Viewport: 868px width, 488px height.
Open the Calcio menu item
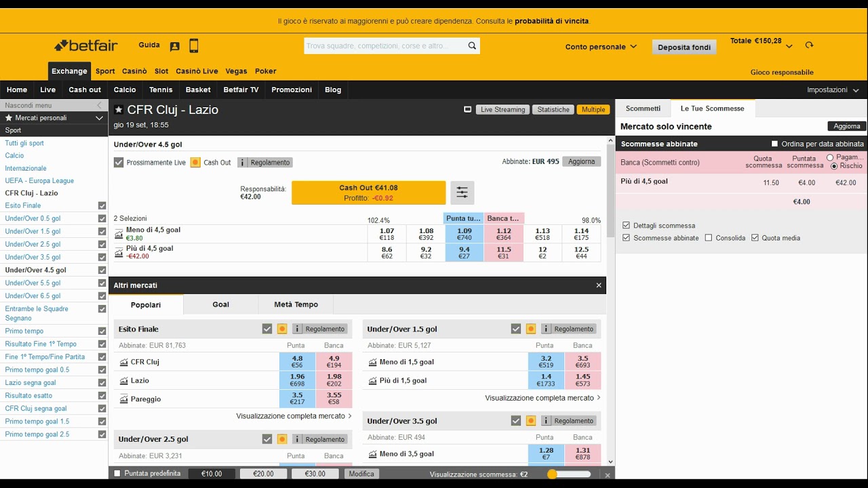pos(125,89)
